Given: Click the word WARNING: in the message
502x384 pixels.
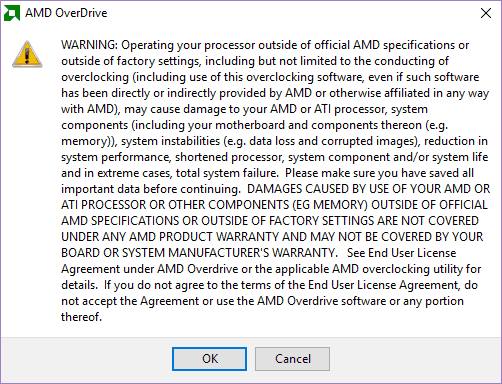Looking at the screenshot, I should click(89, 45).
